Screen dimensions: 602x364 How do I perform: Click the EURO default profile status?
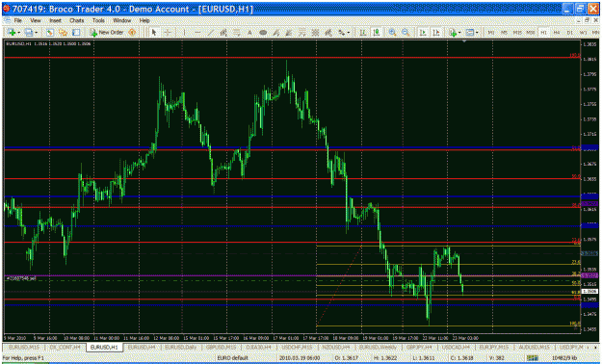[x=233, y=358]
